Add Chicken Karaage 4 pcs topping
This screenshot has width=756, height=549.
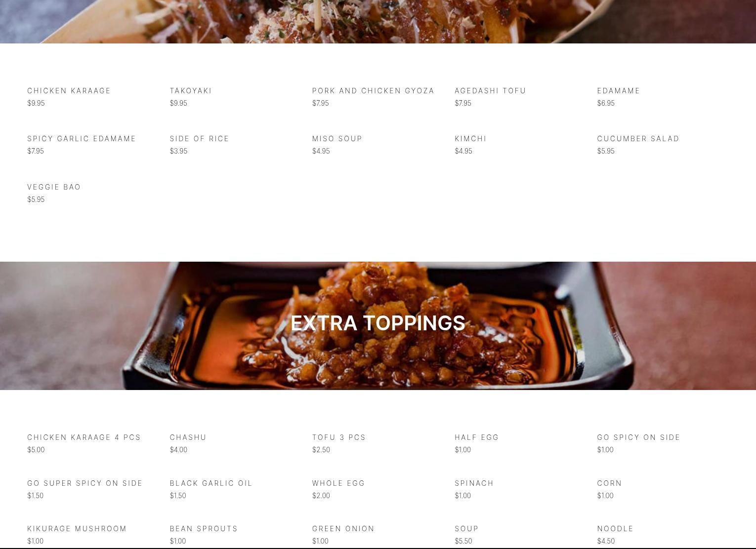click(x=84, y=437)
